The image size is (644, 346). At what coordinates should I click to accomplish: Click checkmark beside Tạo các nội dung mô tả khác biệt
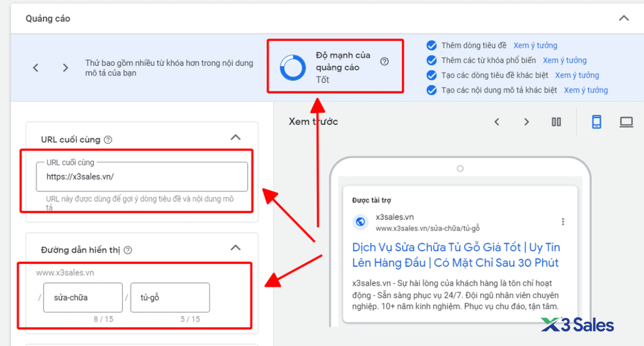431,90
